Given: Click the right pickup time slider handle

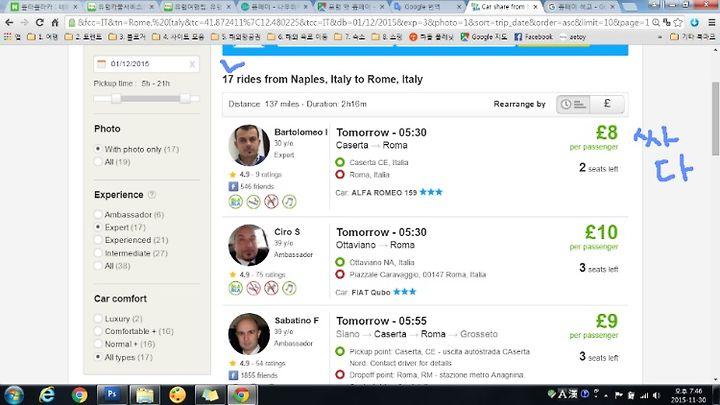Looking at the screenshot, I should pyautogui.click(x=185, y=98).
